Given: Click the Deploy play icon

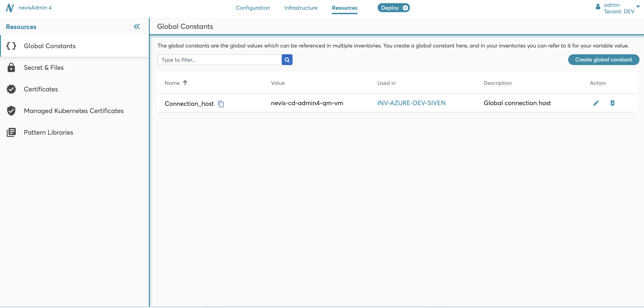Looking at the screenshot, I should coord(405,8).
